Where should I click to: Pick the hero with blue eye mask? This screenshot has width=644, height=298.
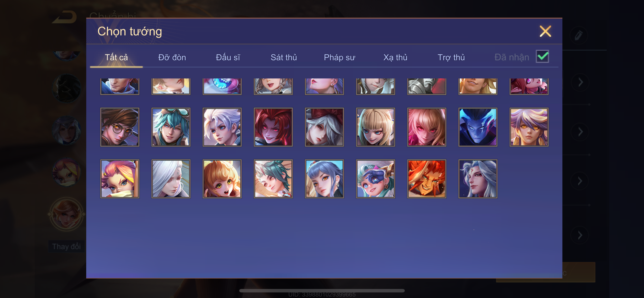[x=376, y=179]
